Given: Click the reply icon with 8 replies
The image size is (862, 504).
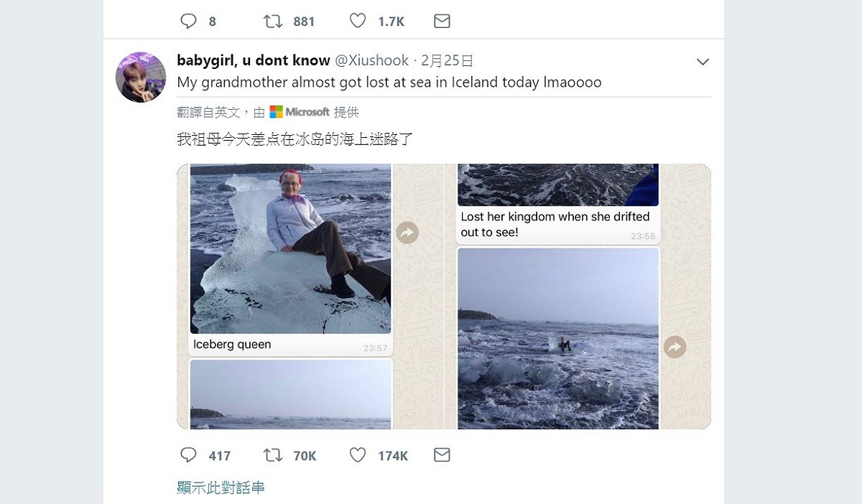Looking at the screenshot, I should pyautogui.click(x=188, y=21).
